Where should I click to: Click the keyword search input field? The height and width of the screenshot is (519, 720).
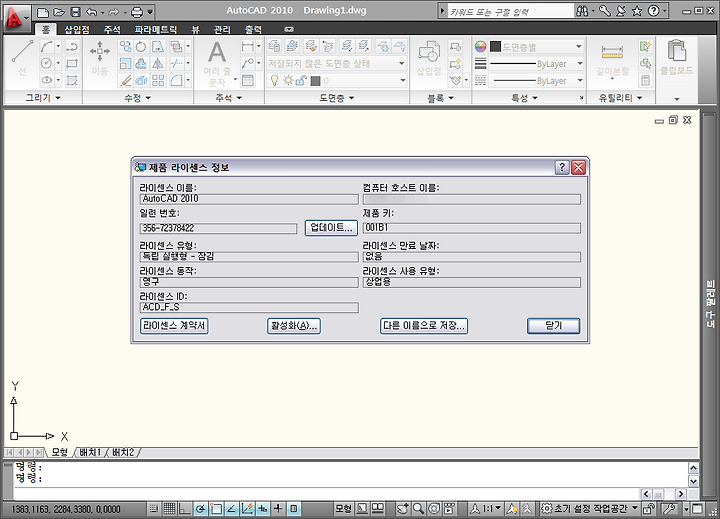click(x=510, y=11)
